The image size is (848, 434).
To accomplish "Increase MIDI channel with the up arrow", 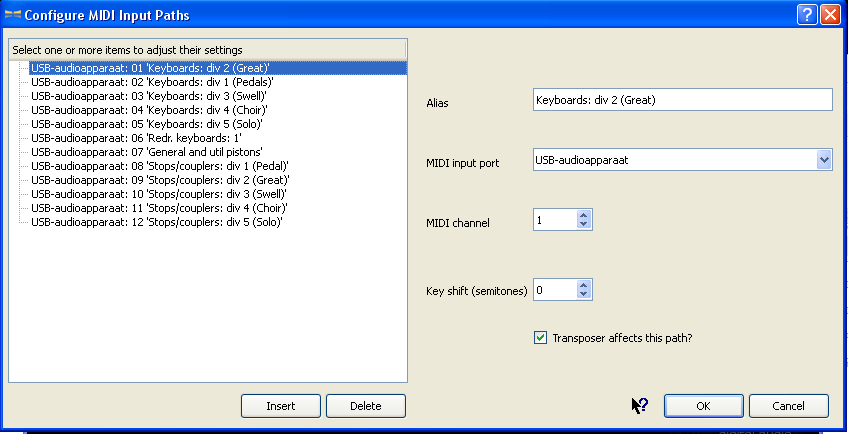I will tap(583, 215).
